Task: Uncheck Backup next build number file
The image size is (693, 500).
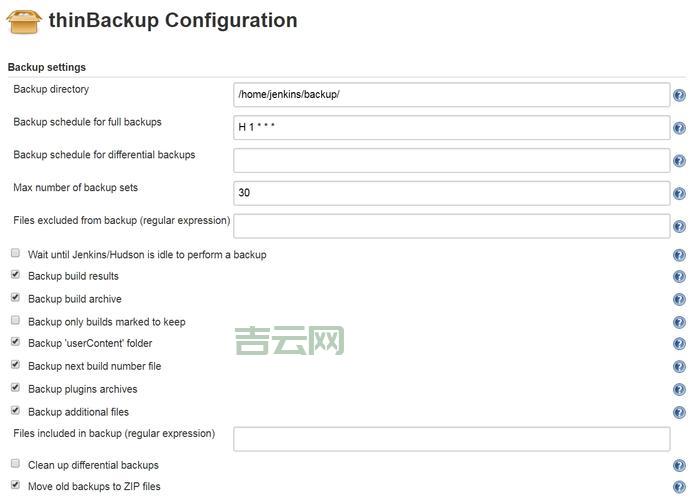Action: (15, 365)
